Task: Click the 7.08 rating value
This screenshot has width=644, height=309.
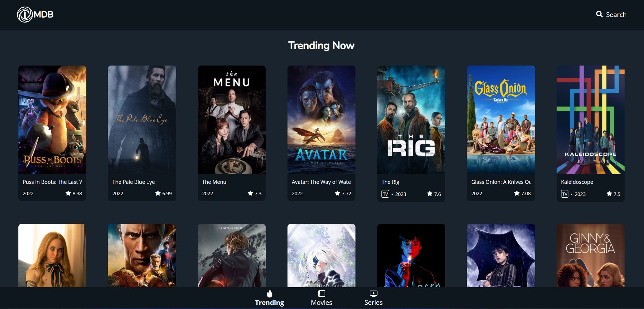Action: (x=526, y=194)
